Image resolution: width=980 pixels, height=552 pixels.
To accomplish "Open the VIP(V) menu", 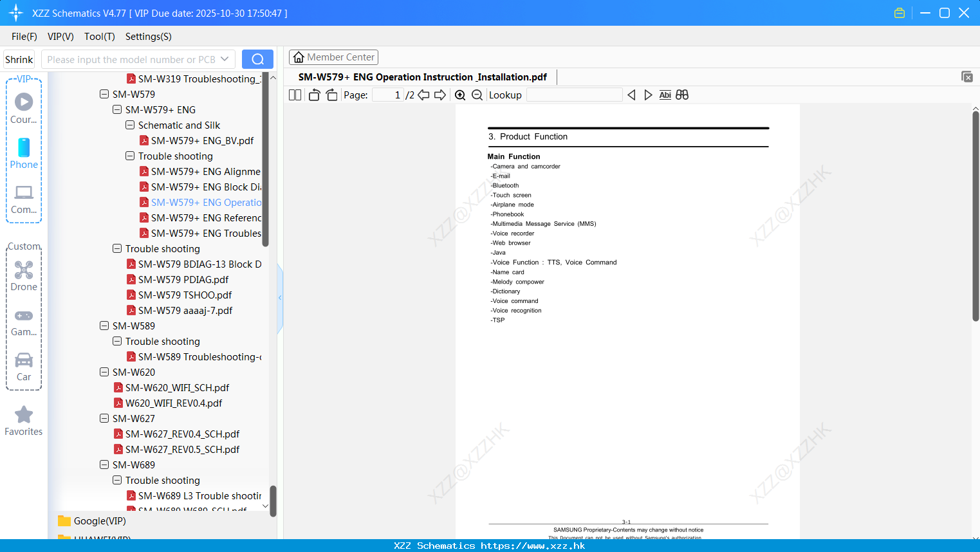I will coord(60,37).
